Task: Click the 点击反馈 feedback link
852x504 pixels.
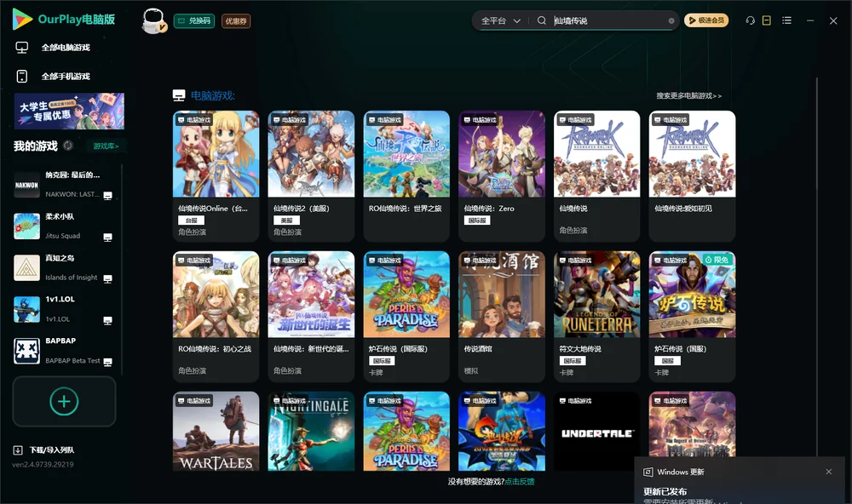Action: pyautogui.click(x=520, y=481)
